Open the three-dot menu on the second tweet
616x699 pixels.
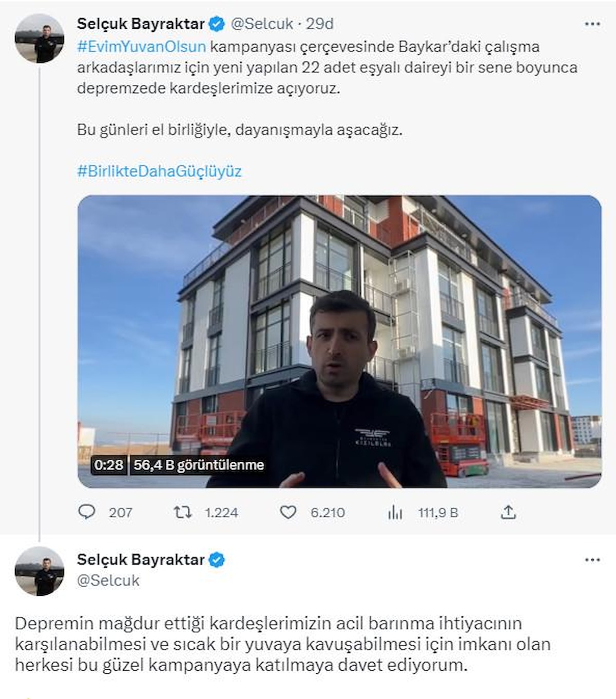pyautogui.click(x=592, y=560)
